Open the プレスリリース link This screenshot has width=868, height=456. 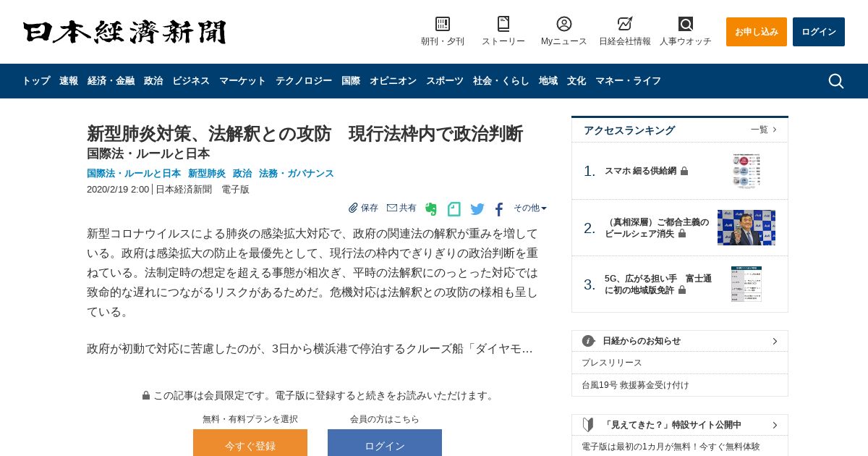pos(612,363)
